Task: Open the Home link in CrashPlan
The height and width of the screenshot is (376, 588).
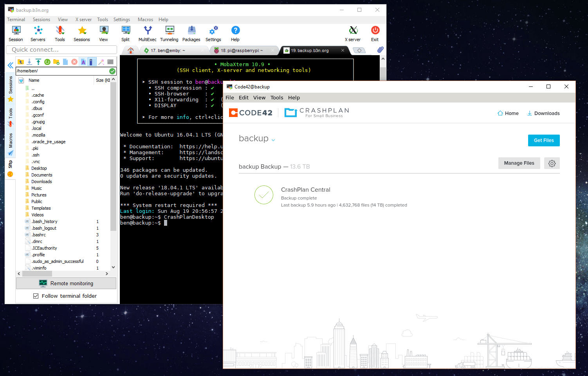Action: click(508, 113)
